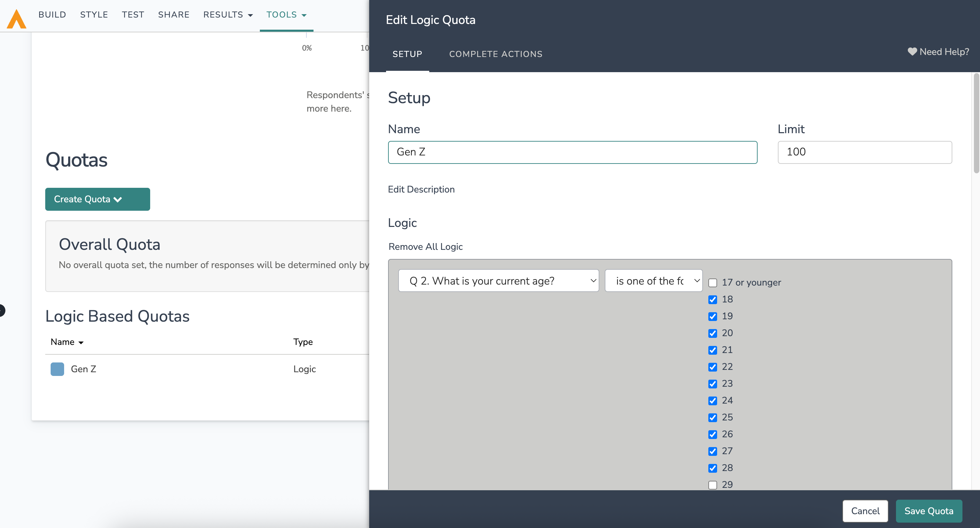Open the 'is one of the' operator dropdown
This screenshot has width=980, height=528.
pos(653,281)
